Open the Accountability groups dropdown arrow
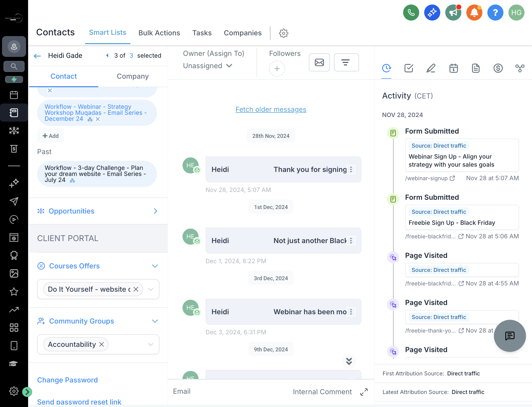Screen dimensions: 532x407 [x=151, y=344]
